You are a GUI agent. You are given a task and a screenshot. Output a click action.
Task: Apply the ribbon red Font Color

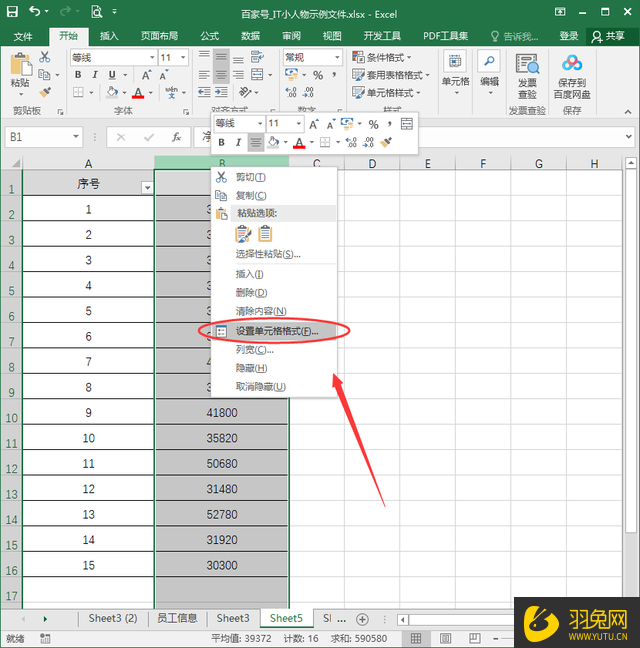click(x=138, y=93)
